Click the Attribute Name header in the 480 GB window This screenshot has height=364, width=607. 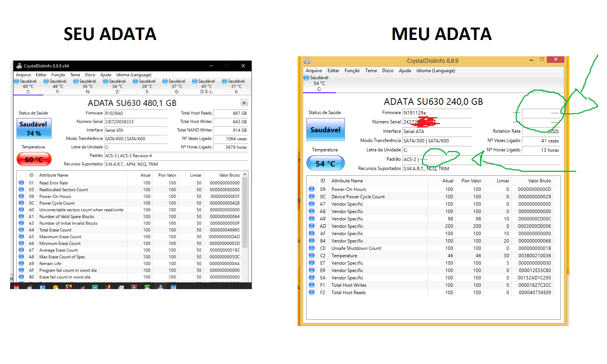coord(54,175)
